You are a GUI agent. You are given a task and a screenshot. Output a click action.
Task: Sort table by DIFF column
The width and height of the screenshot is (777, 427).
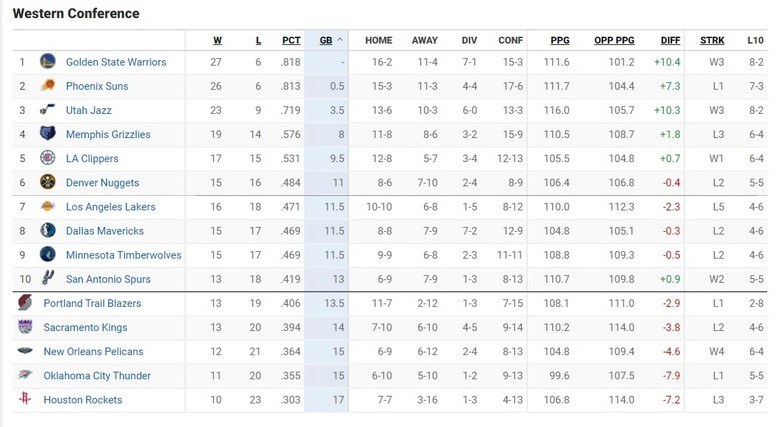[x=671, y=41]
